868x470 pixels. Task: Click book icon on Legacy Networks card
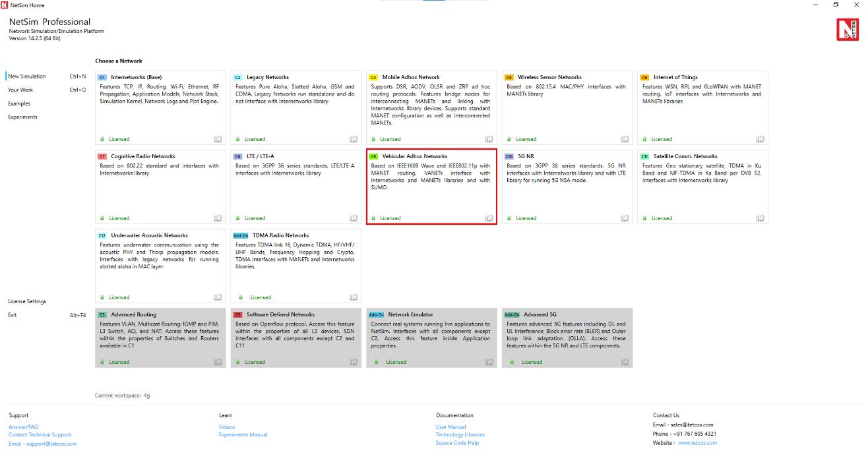click(354, 139)
